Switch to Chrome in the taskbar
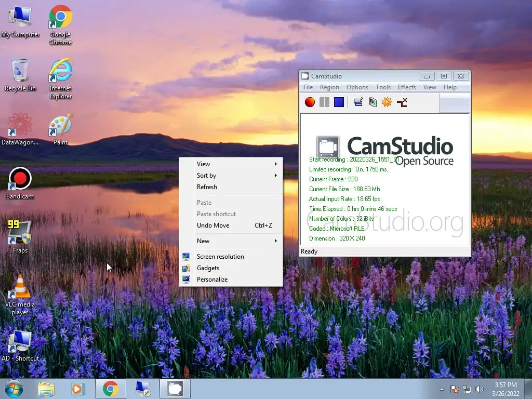Image resolution: width=532 pixels, height=399 pixels. [110, 389]
